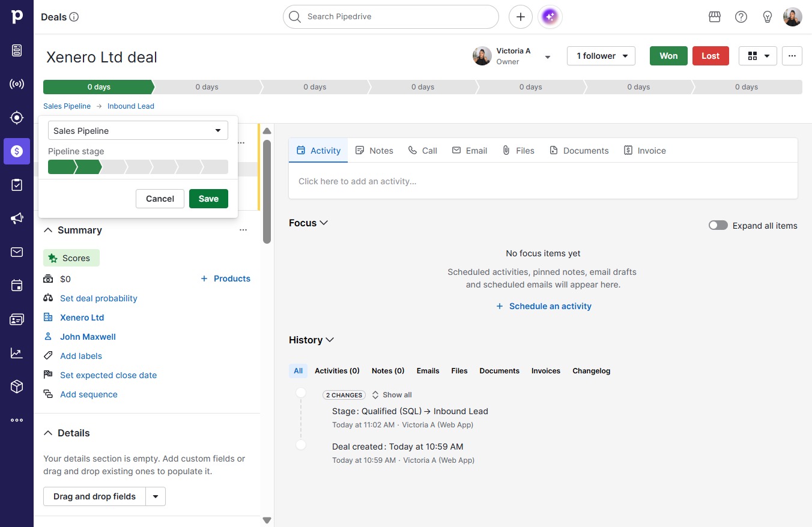Open the Xenero Ltd organization link
812x527 pixels.
82,318
